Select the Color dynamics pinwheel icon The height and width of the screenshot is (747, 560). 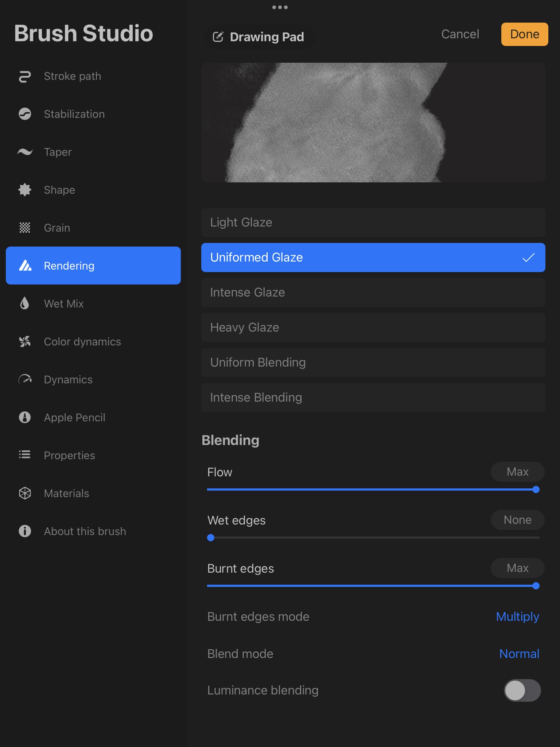pyautogui.click(x=25, y=342)
